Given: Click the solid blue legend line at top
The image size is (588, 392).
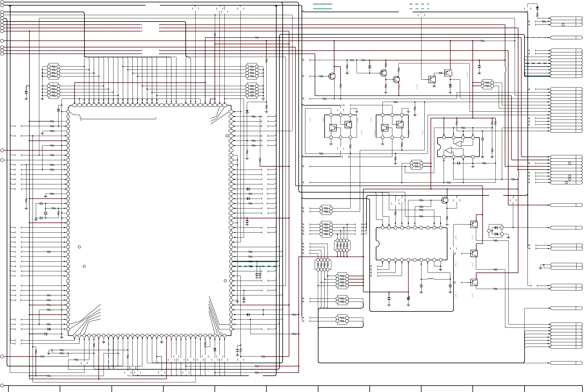Looking at the screenshot, I should coord(322,4).
